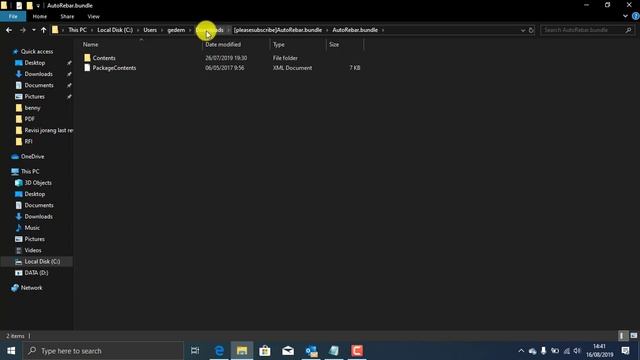Screen dimensions: 640x360
Task: Open the Mail app from taskbar
Action: [x=288, y=351]
